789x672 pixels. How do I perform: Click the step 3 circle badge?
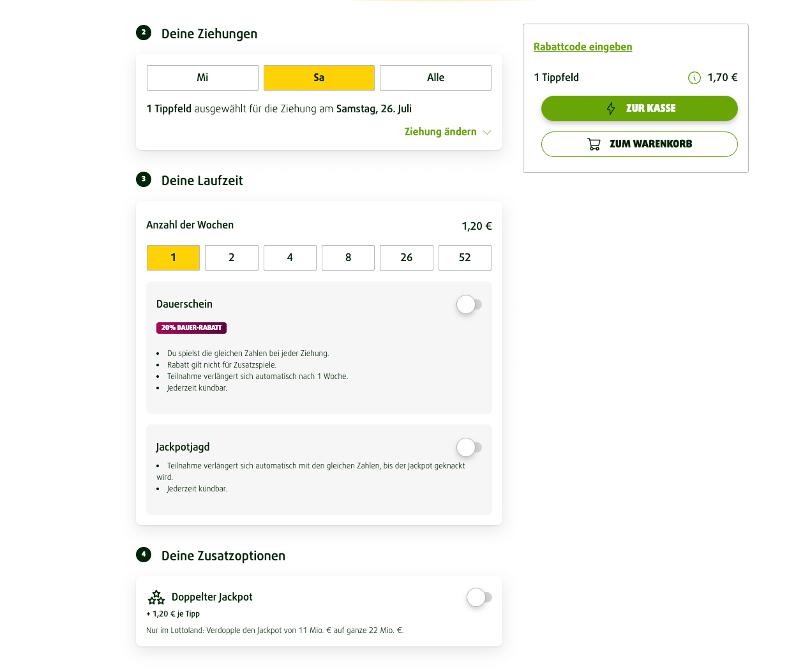(x=144, y=179)
